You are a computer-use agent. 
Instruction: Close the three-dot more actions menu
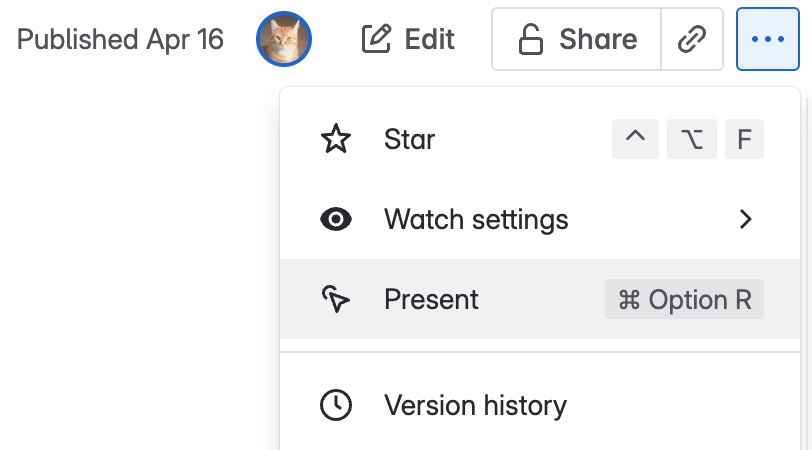coord(767,39)
